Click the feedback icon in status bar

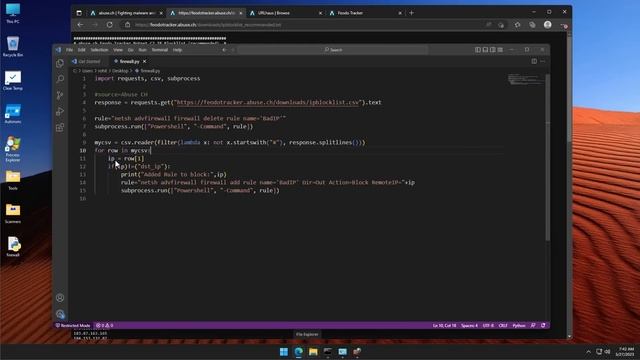(x=533, y=326)
